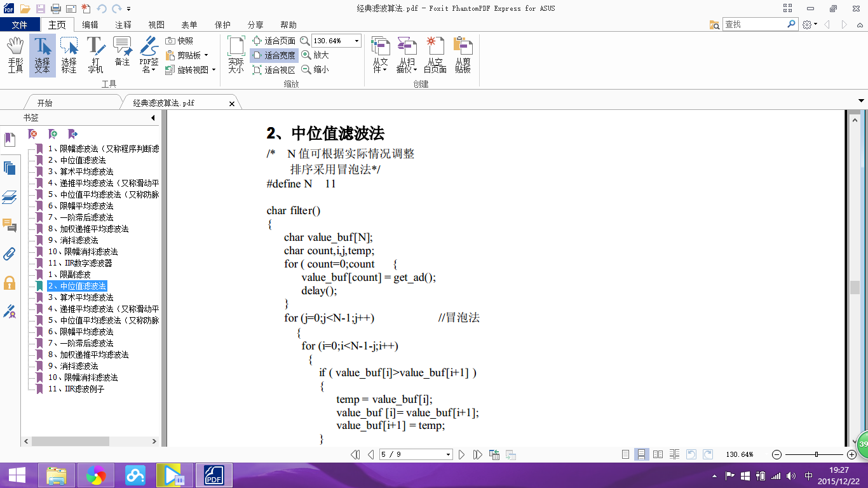Create PDF from clipboard (从剪贴板)
This screenshot has width=868, height=488.
point(463,55)
